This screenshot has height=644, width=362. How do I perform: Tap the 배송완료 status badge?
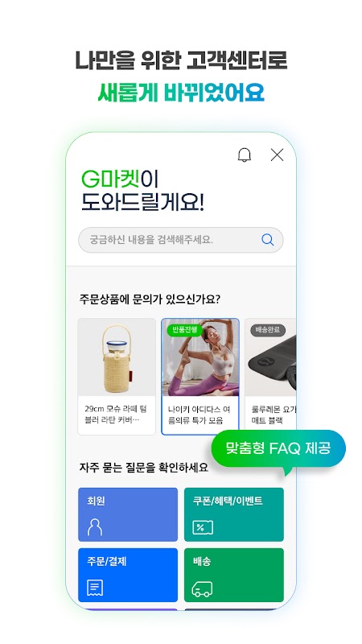click(x=267, y=330)
